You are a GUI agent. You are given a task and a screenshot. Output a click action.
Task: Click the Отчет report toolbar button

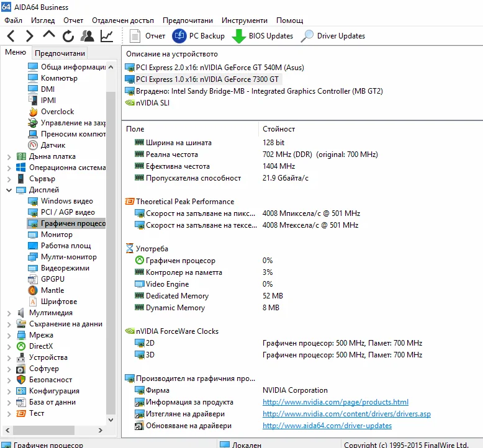(x=147, y=36)
